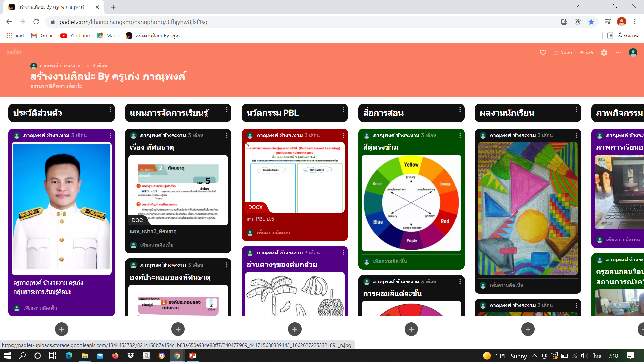Add post under แผนการจัดการเรียนรู้ column
Screen dimensions: 644x362
point(178,329)
